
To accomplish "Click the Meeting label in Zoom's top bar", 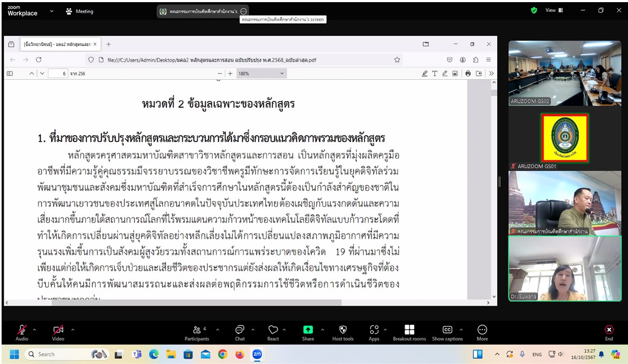I will coord(84,11).
